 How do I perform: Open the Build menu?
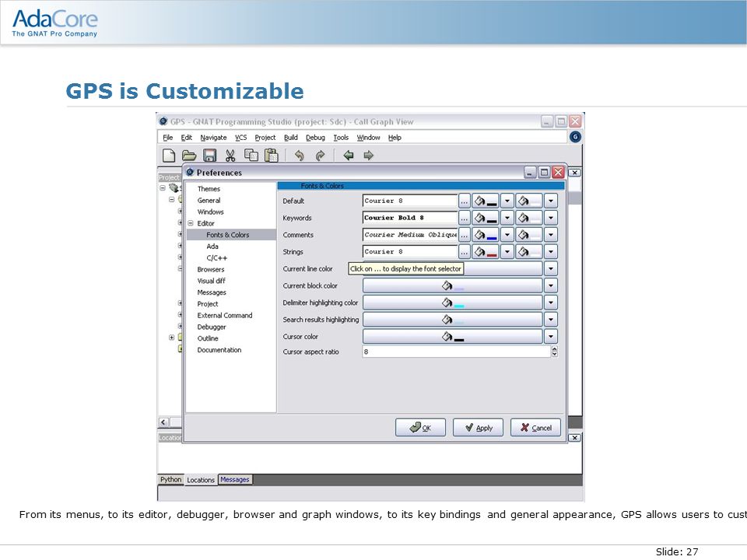[x=290, y=138]
